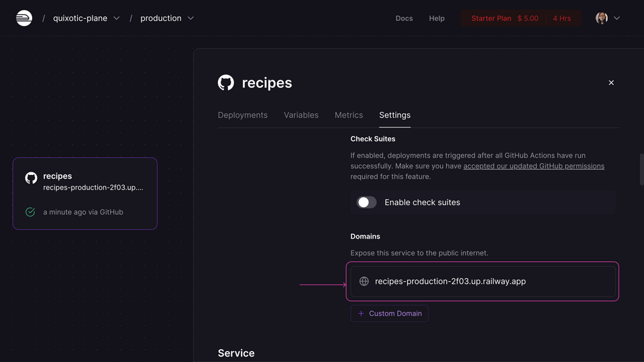Screen dimensions: 644x362
Task: Open the Help link
Action: pos(437,19)
